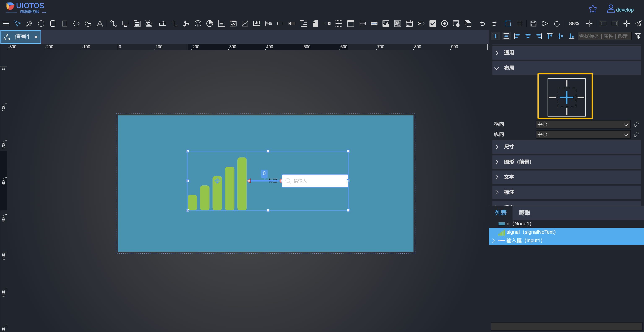Switch to the 列表 tab
This screenshot has width=644, height=332.
[x=501, y=213]
